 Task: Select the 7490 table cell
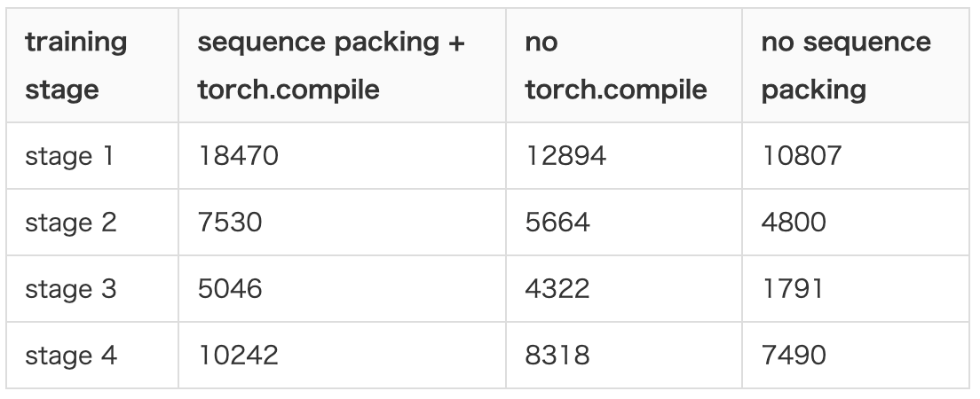click(794, 355)
